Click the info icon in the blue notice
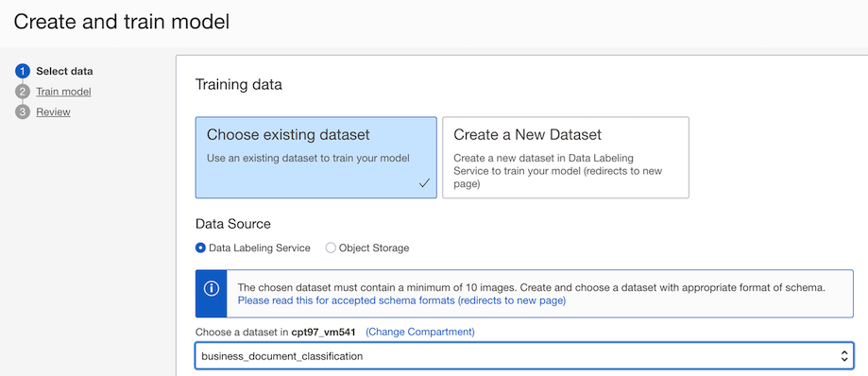Image resolution: width=868 pixels, height=376 pixels. click(211, 288)
